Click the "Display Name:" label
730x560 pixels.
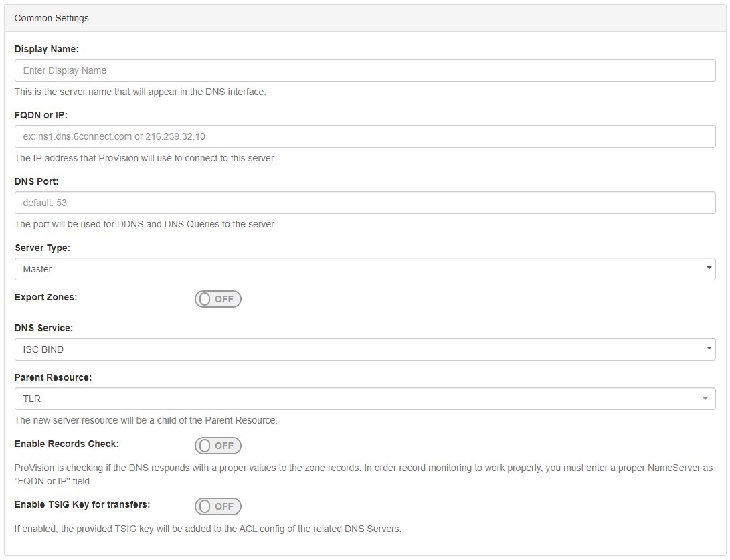pyautogui.click(x=46, y=49)
